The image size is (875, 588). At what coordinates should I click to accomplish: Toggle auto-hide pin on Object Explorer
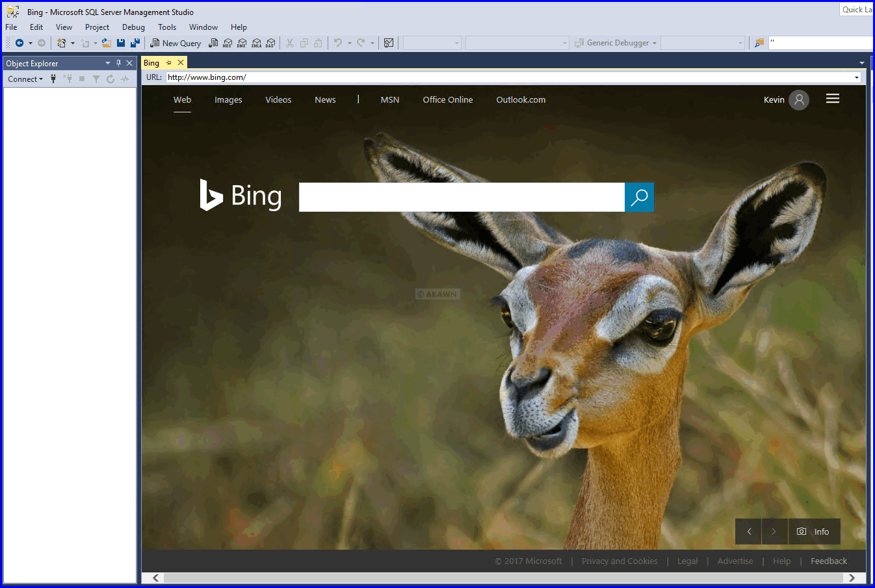tap(118, 63)
